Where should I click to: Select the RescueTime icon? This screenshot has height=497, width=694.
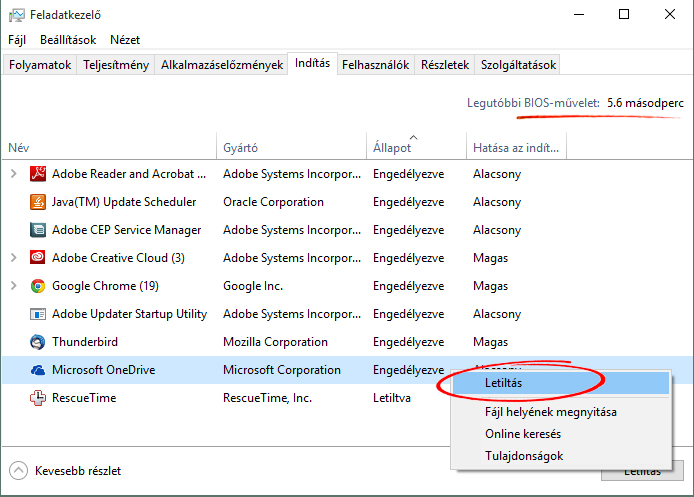38,398
